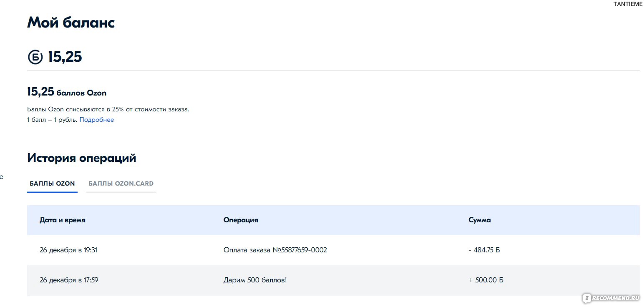Screen dimensions: 644x307
Task: Click the История операций heading
Action: [x=82, y=158]
